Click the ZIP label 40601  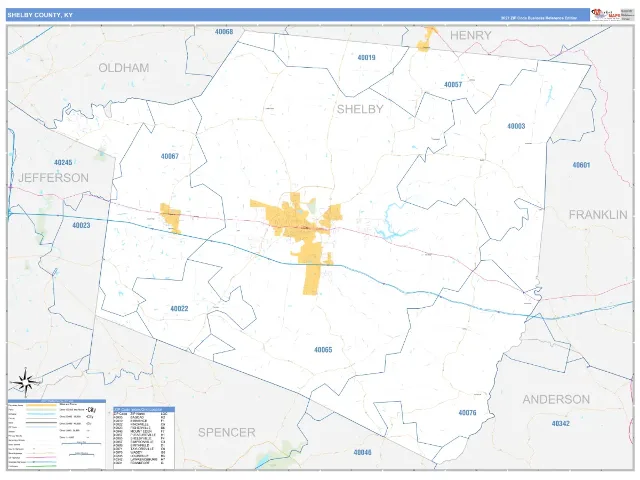click(581, 165)
